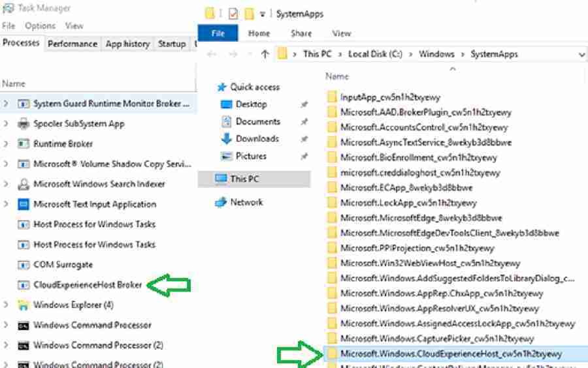Select Microsoft.MicrosoftEdge_8wekyb3d8bbwe folder name

click(421, 218)
